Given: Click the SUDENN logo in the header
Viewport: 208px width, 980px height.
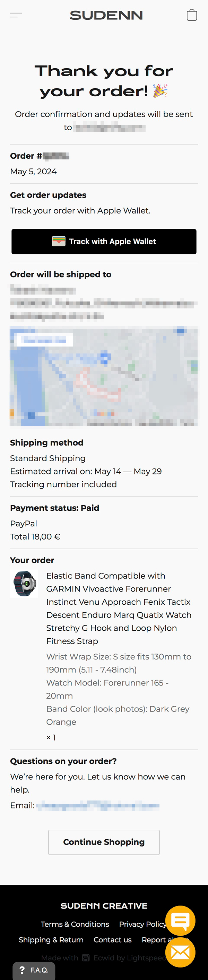Looking at the screenshot, I should point(106,15).
